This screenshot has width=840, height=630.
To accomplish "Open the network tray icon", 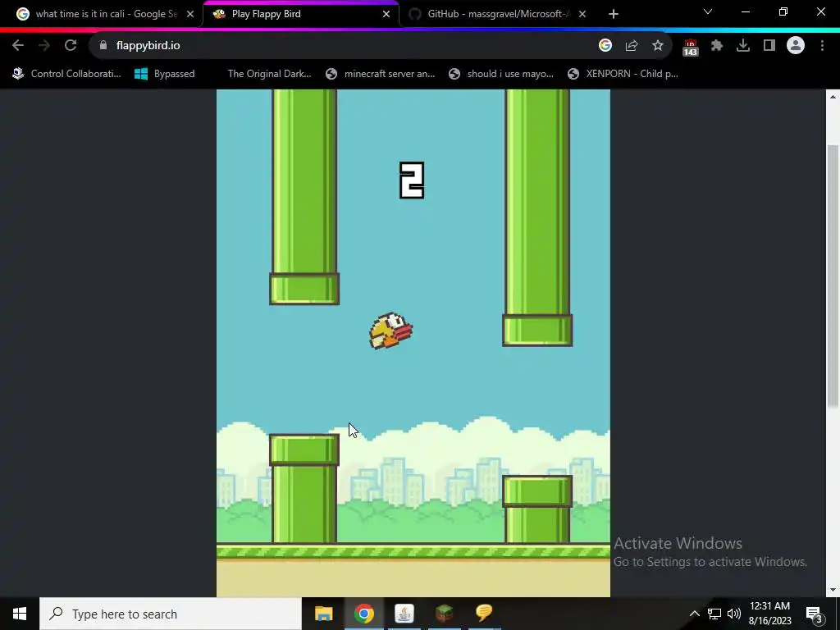I will pyautogui.click(x=714, y=614).
